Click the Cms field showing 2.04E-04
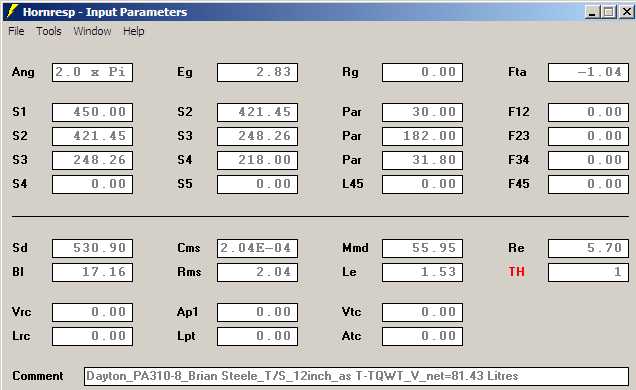The height and width of the screenshot is (390, 636). point(258,248)
